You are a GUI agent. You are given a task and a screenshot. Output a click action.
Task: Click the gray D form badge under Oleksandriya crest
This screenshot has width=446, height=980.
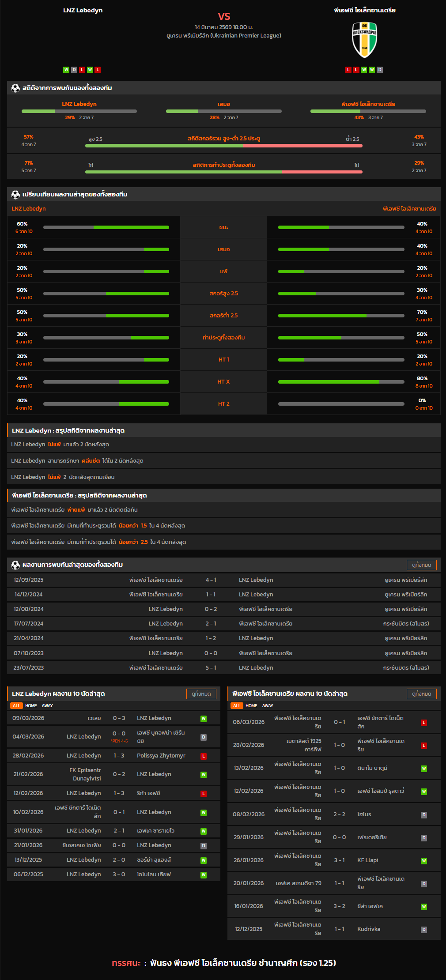click(x=380, y=70)
